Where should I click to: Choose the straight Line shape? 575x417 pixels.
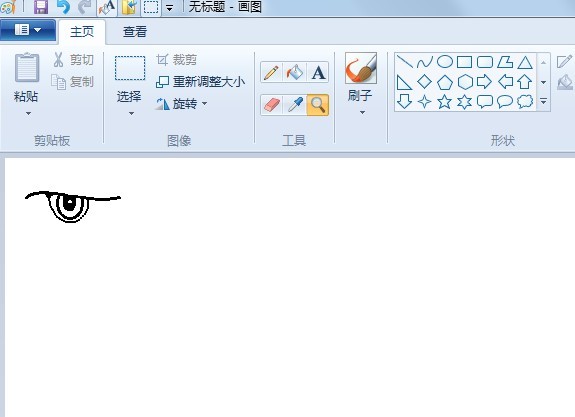(x=404, y=62)
